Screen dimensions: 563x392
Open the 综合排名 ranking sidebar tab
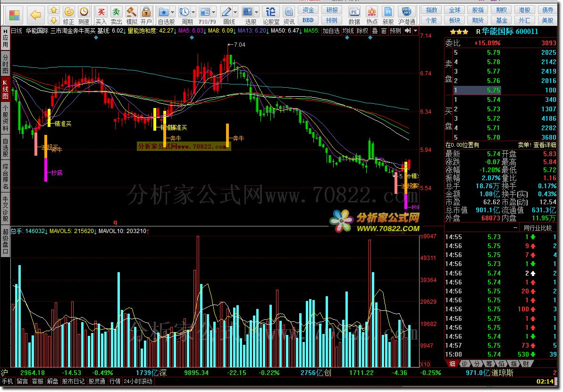5,176
